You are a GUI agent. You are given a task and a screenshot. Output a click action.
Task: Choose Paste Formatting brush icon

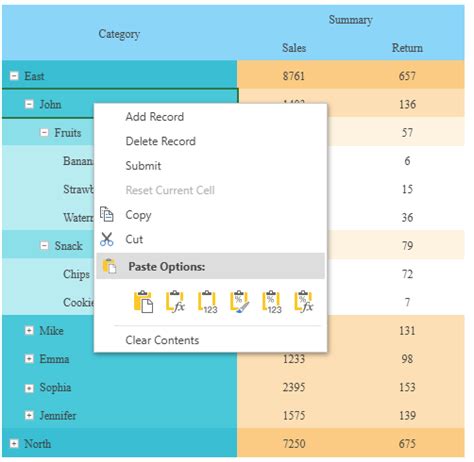239,302
